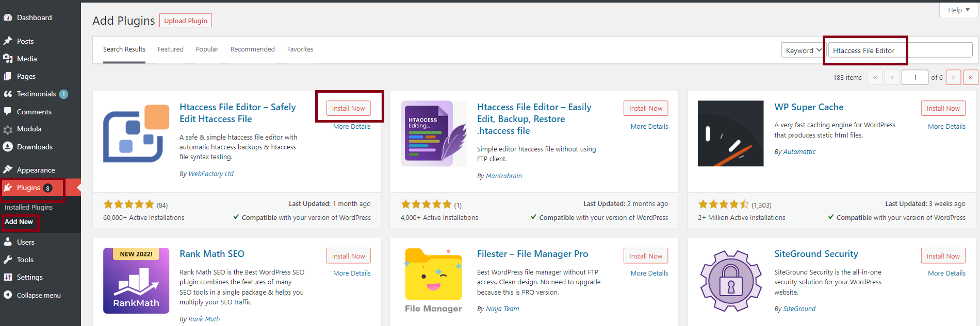This screenshot has width=980, height=326.
Task: Click the Filester File Manager folder logo
Action: pyautogui.click(x=434, y=281)
